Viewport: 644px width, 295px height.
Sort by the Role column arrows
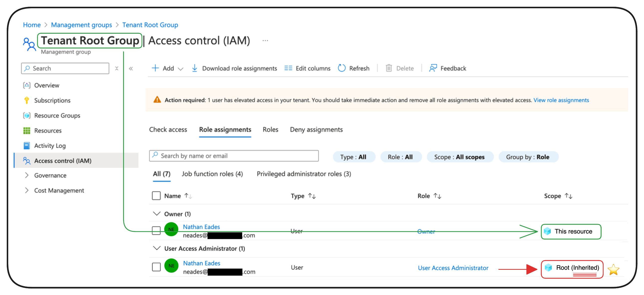pyautogui.click(x=437, y=196)
